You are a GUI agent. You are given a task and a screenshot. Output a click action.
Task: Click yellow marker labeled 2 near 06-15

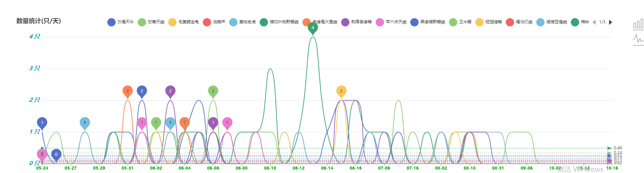click(x=341, y=91)
